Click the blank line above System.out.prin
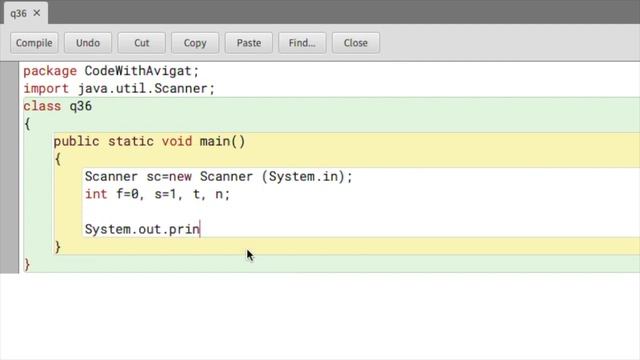Viewport: 640px width, 360px height. (362, 211)
